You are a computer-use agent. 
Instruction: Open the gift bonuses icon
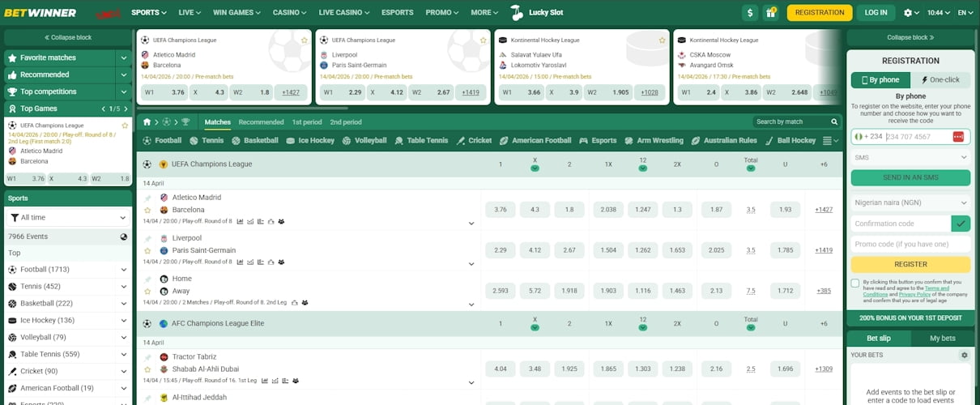pyautogui.click(x=770, y=12)
